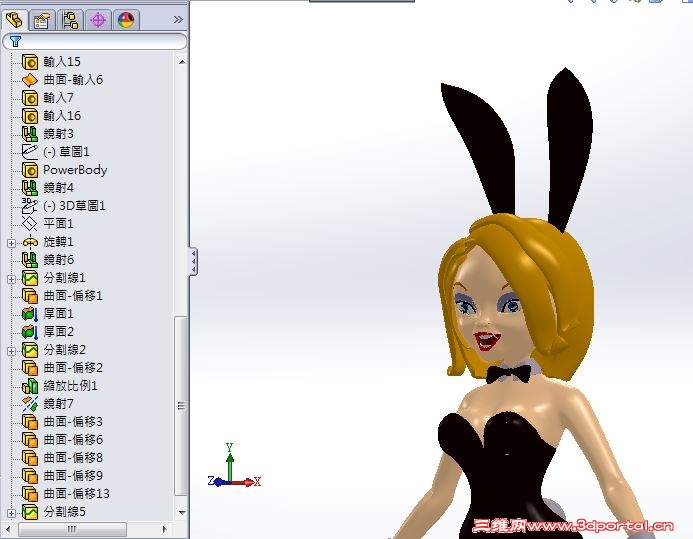The width and height of the screenshot is (693, 539).
Task: Select the 曲面-偏移6 offset icon
Action: (30, 440)
